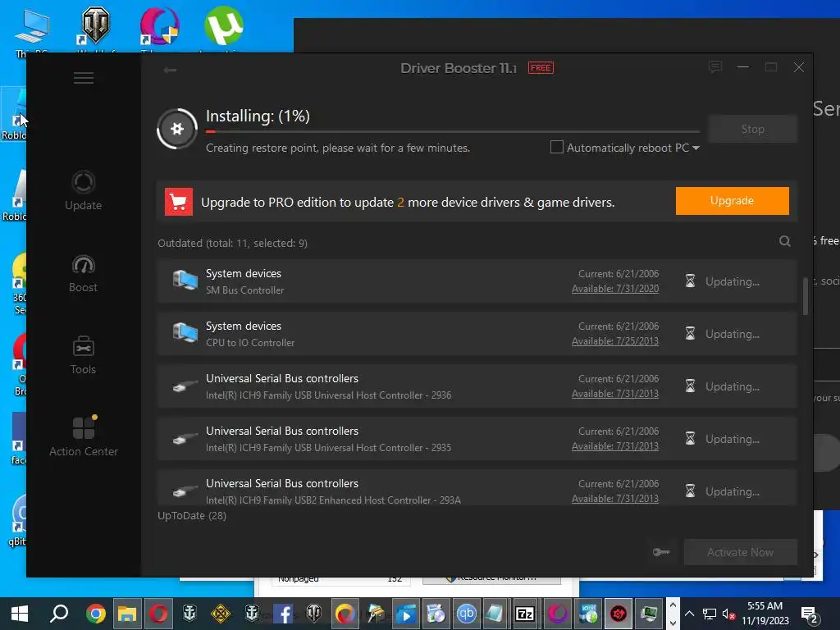The image size is (840, 630).
Task: Open the notification center icon
Action: (x=809, y=615)
